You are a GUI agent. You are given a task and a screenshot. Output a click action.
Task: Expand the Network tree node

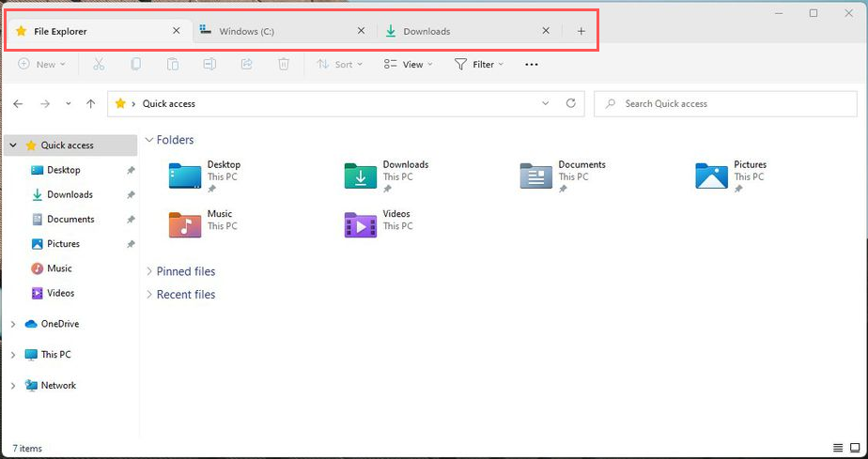[13, 386]
